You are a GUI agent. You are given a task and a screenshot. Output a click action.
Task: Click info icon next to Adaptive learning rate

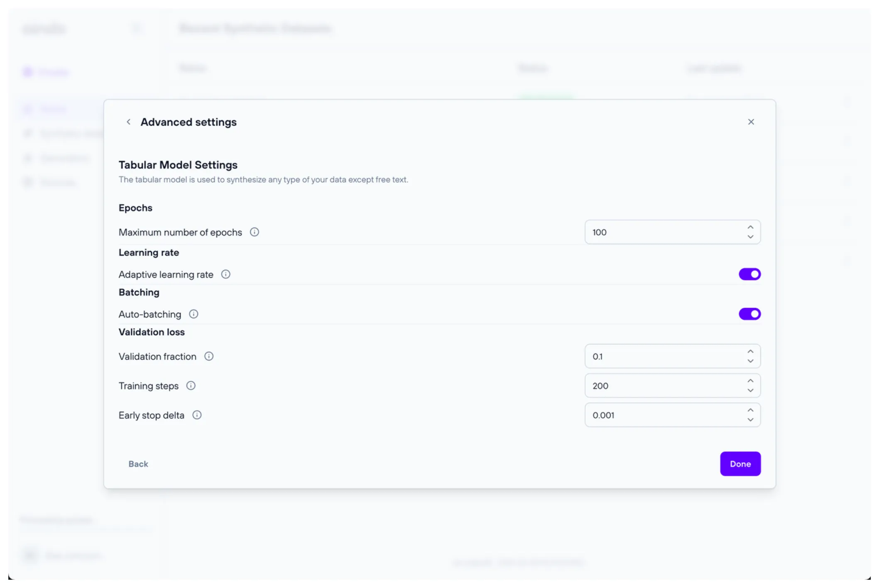[225, 274]
